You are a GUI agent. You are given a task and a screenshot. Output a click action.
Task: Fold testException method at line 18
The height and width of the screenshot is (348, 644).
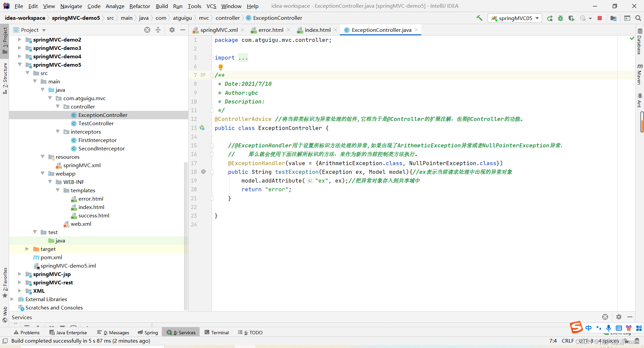tap(212, 172)
